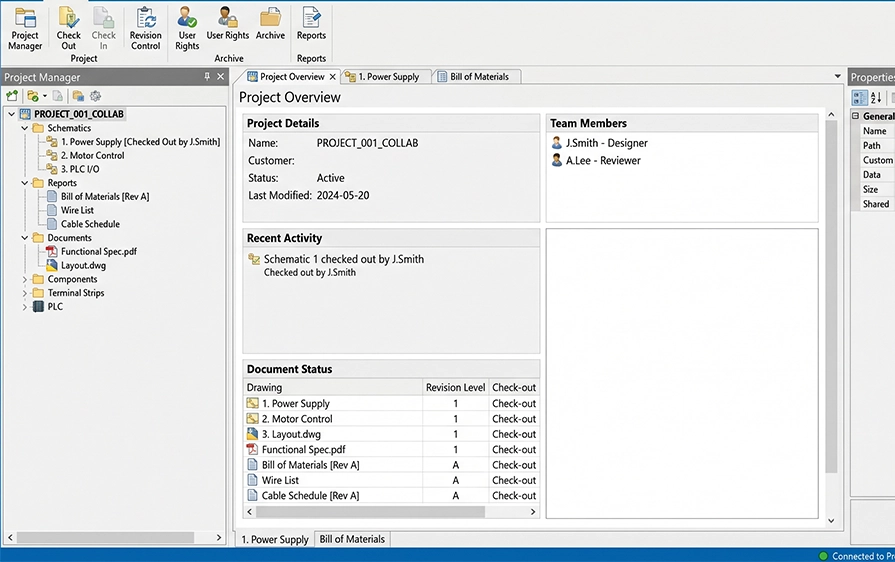Open the folder icon dropdown arrow in Project Manager toolbar
Screen dimensions: 895x562
click(45, 96)
